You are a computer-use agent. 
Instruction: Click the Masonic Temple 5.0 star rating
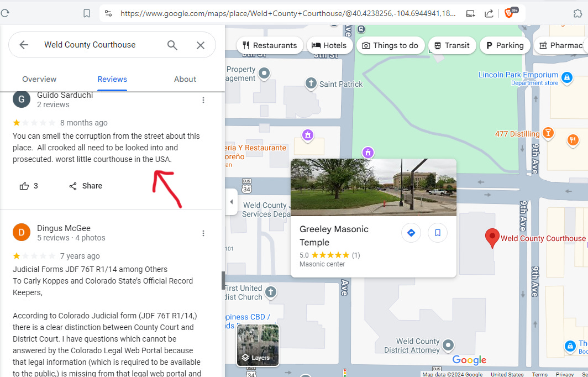(x=329, y=255)
